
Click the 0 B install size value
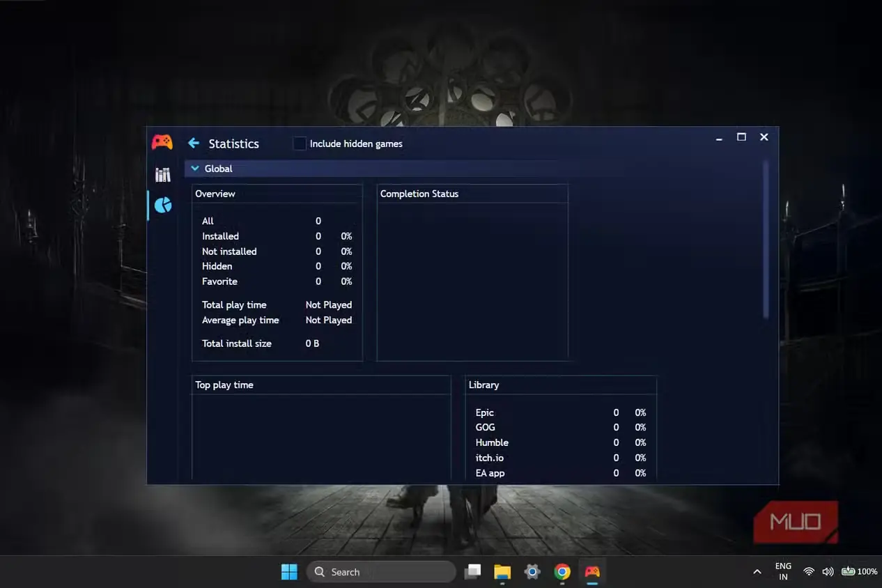tap(312, 343)
